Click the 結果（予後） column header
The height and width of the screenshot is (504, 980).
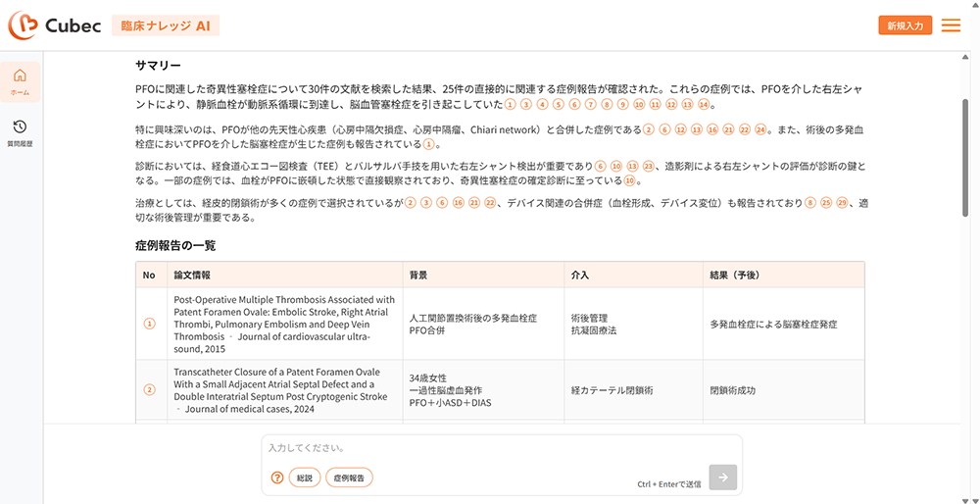pos(735,275)
